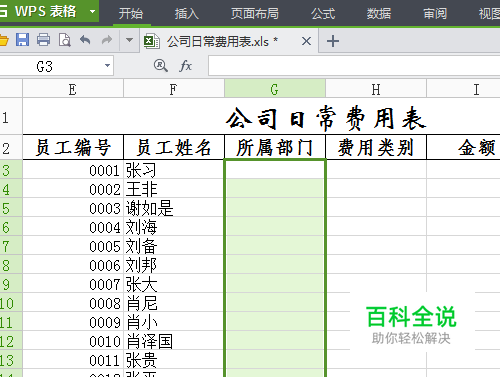500x377 pixels.
Task: Switch to the 开始 ribbon tab
Action: click(x=131, y=14)
